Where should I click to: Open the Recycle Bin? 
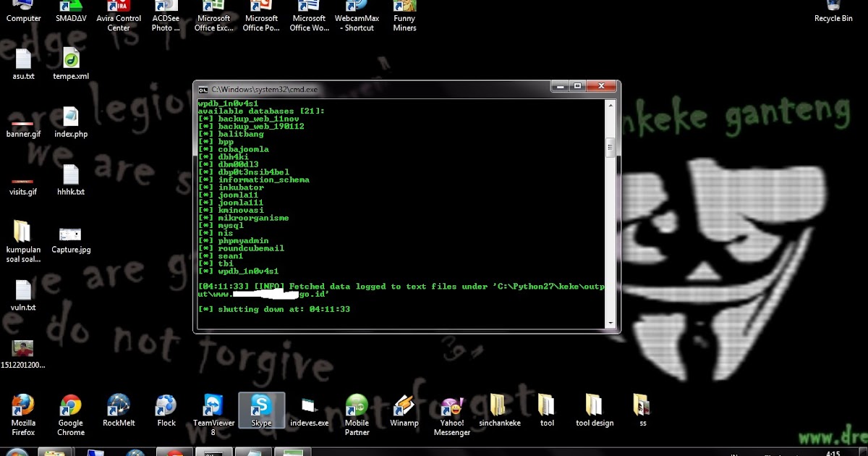coord(833,9)
